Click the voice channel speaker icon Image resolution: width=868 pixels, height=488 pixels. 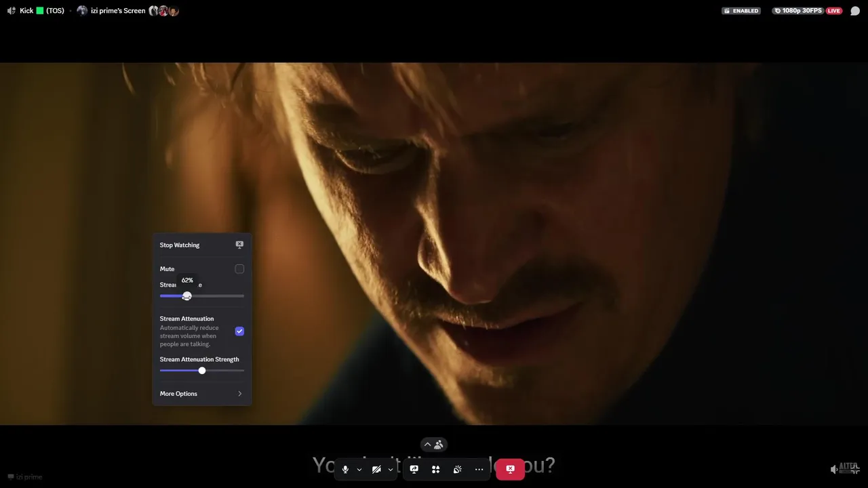point(11,11)
